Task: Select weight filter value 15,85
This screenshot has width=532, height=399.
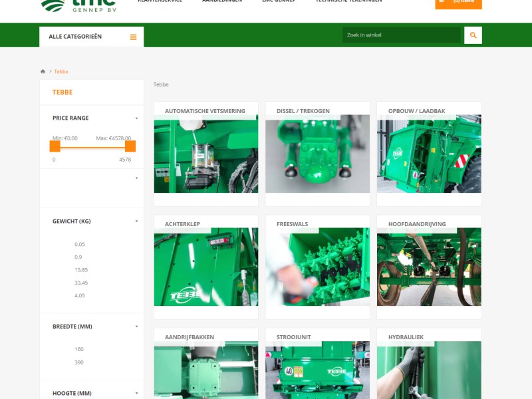Action: [x=81, y=270]
